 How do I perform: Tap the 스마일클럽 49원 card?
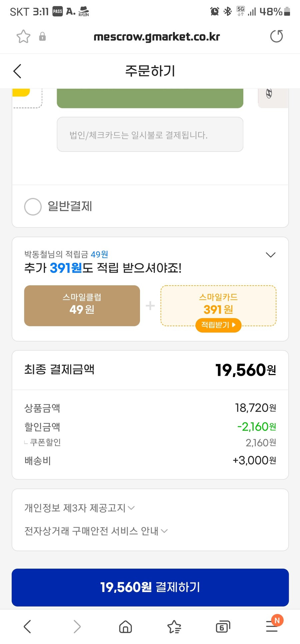(x=82, y=306)
